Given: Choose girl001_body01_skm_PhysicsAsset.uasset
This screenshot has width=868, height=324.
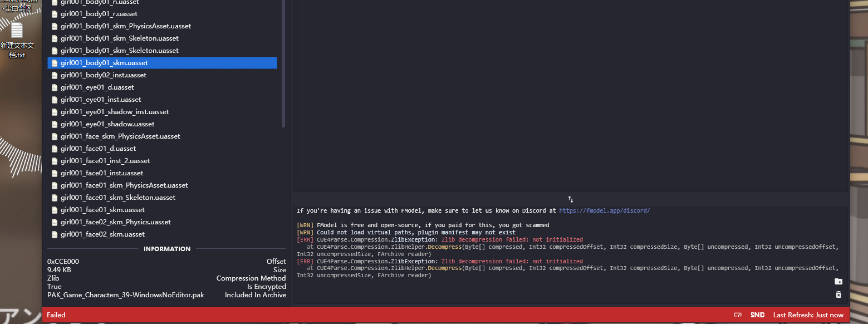Looking at the screenshot, I should click(126, 26).
